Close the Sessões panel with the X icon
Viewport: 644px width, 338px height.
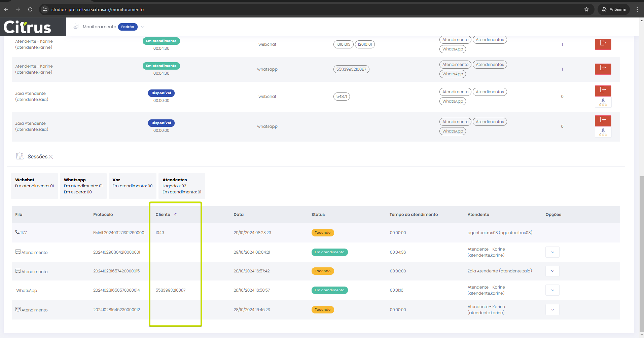point(51,157)
